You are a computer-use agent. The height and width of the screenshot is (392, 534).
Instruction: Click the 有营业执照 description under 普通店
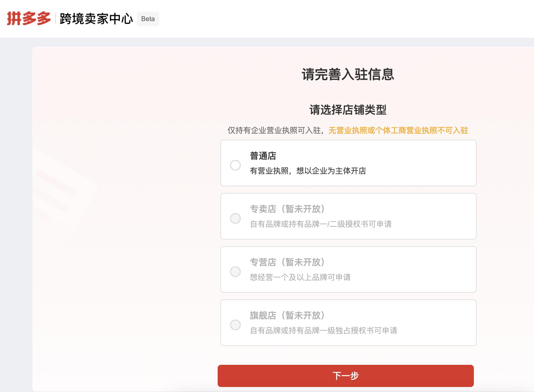tap(308, 171)
